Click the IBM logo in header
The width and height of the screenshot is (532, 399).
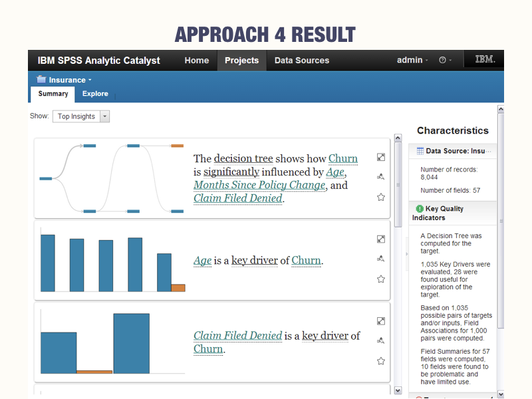coord(484,60)
